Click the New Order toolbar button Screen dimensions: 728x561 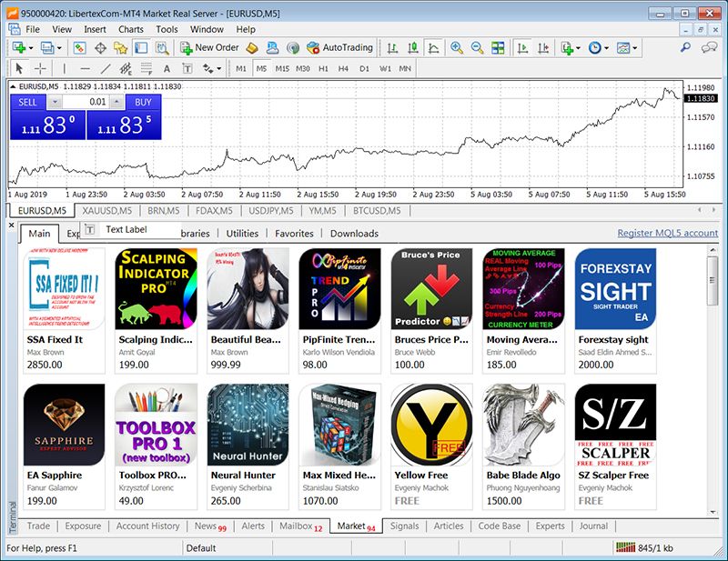tap(210, 48)
